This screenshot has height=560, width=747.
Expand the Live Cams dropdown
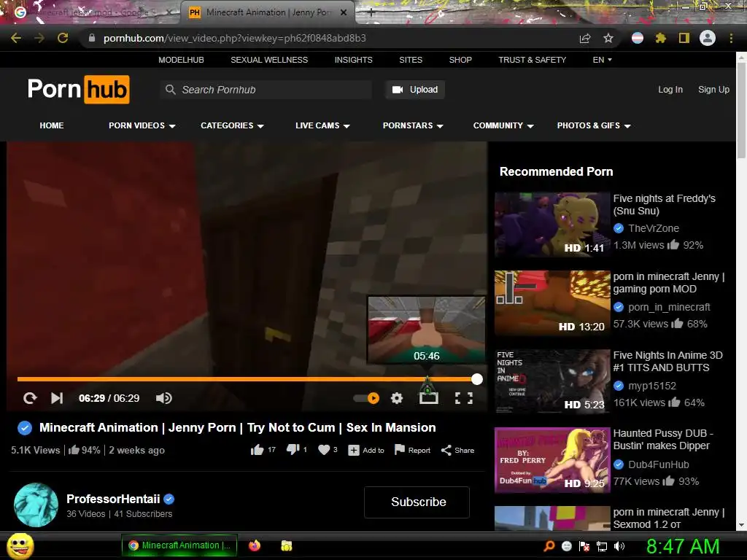pyautogui.click(x=322, y=125)
